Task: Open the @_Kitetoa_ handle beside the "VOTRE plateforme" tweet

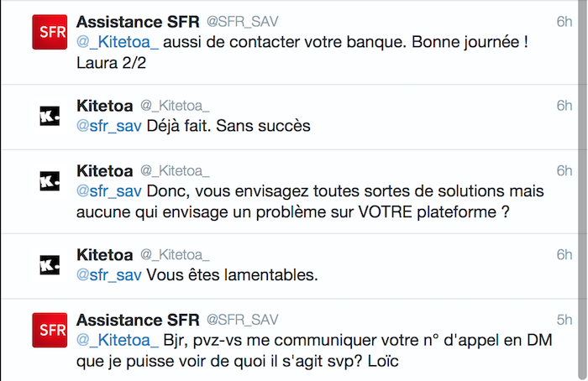Action: [175, 171]
